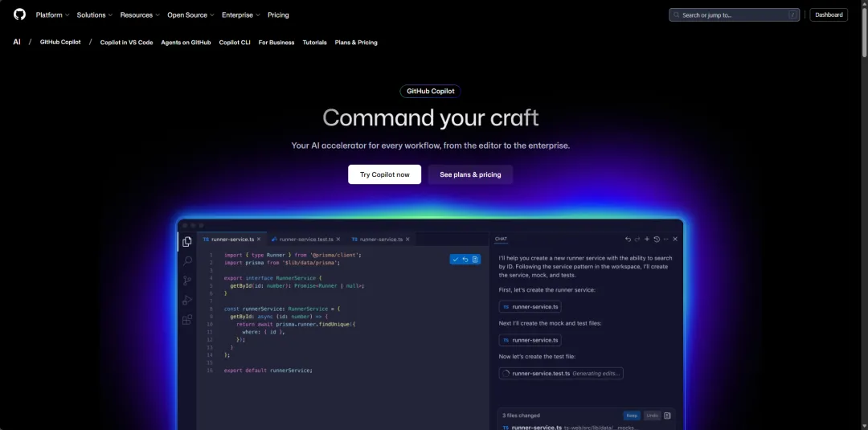Open the Extensions icon in editor sidebar
Screen dimensions: 868x430
pyautogui.click(x=187, y=319)
